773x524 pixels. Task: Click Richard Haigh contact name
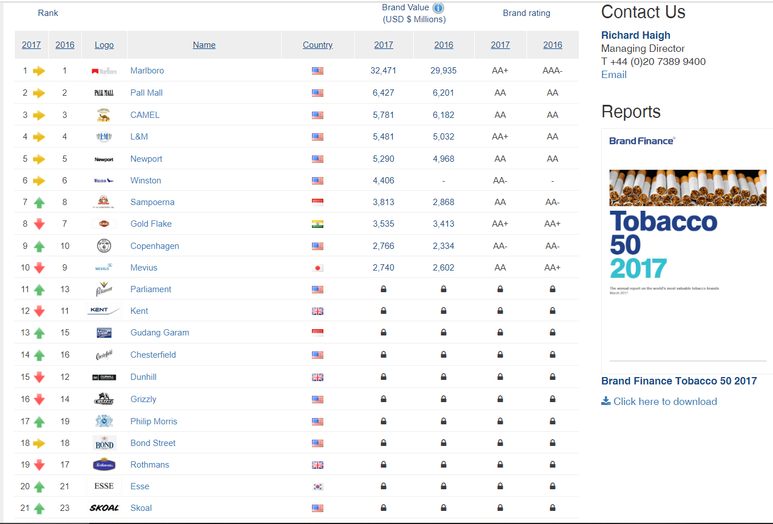(x=635, y=35)
